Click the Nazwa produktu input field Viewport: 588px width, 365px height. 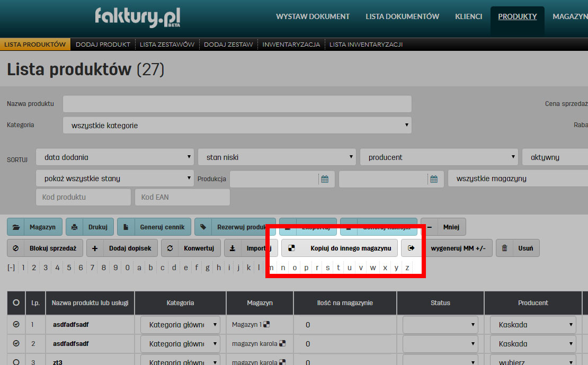[236, 104]
